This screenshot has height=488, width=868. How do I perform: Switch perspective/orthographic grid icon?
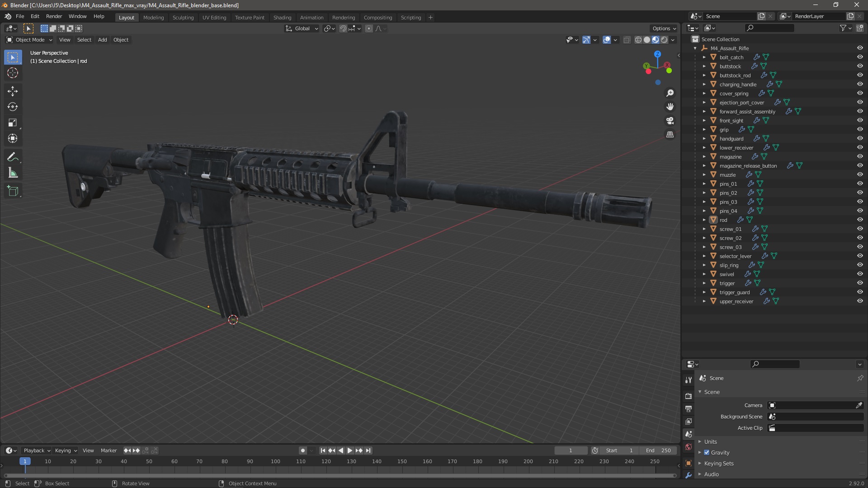pyautogui.click(x=670, y=135)
